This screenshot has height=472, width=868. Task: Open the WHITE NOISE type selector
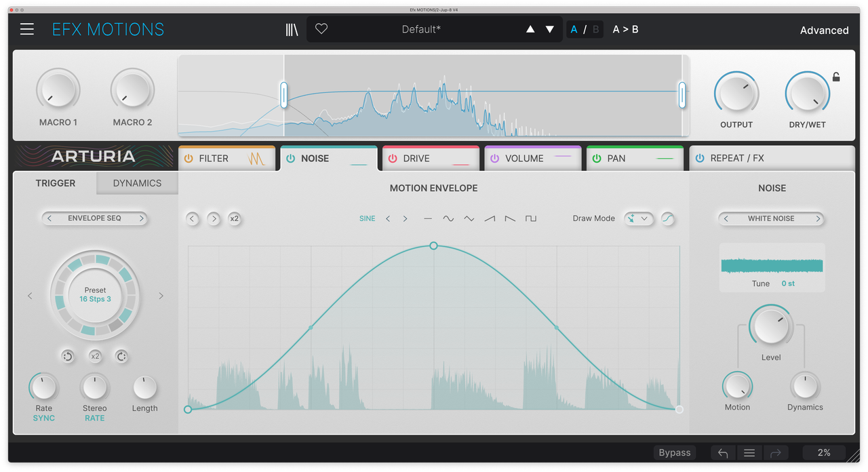coord(772,218)
